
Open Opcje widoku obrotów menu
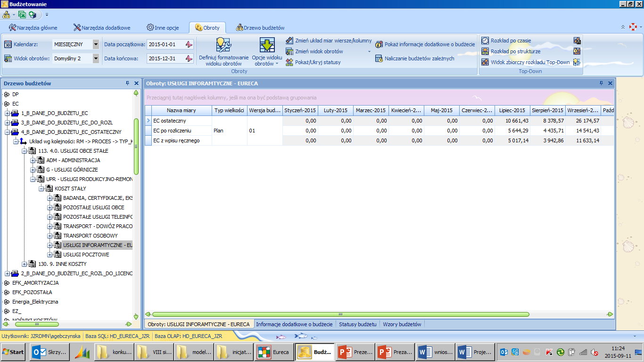tap(267, 51)
